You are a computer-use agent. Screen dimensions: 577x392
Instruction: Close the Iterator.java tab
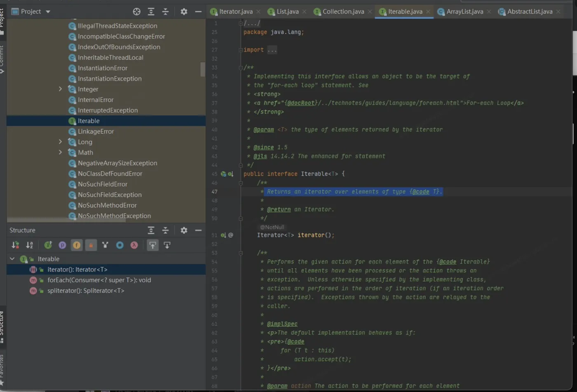[x=258, y=12]
